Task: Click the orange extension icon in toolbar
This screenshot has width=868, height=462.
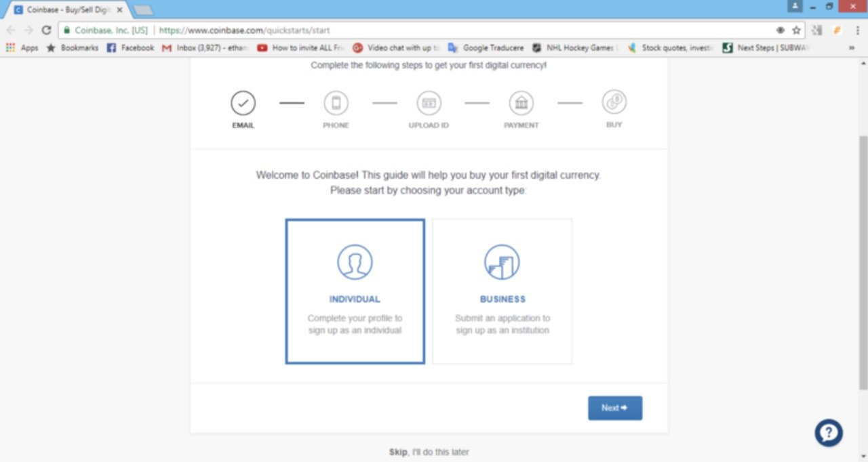Action: click(x=837, y=30)
